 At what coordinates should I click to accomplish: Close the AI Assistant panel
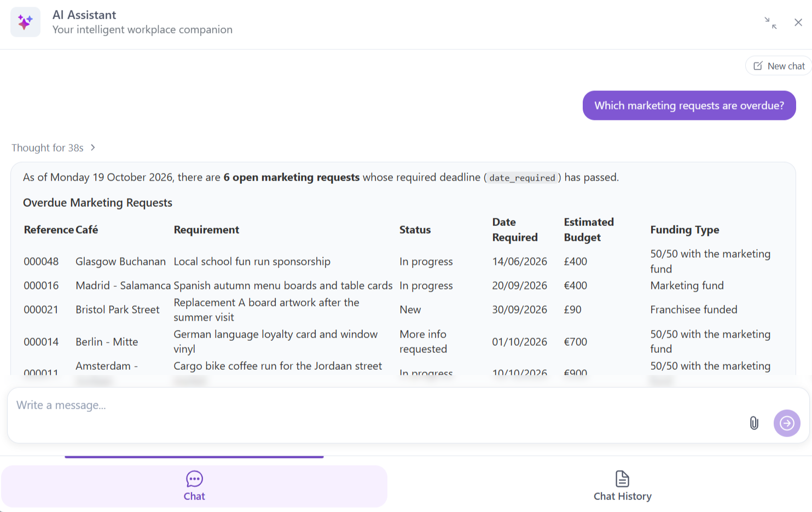tap(798, 22)
